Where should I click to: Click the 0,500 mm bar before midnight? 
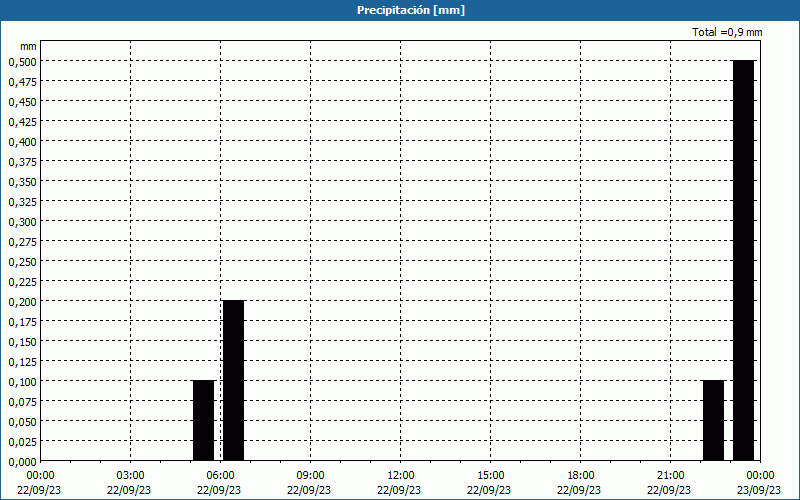[743, 260]
